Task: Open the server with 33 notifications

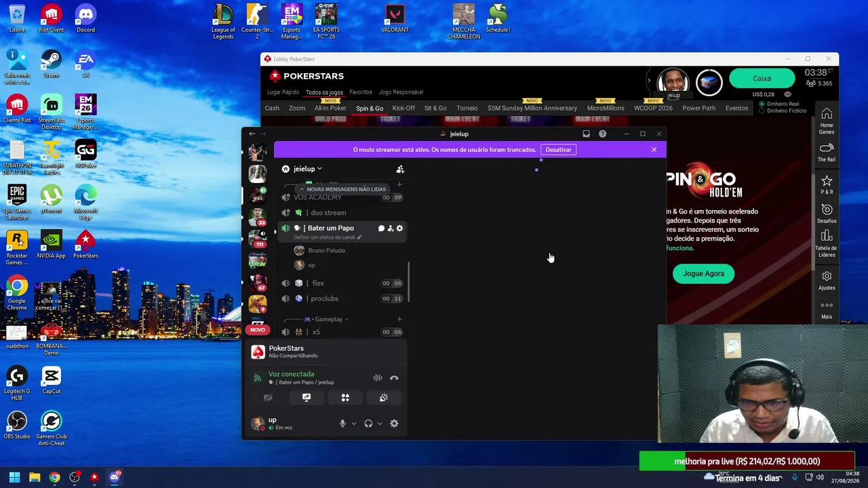Action: pyautogui.click(x=258, y=218)
